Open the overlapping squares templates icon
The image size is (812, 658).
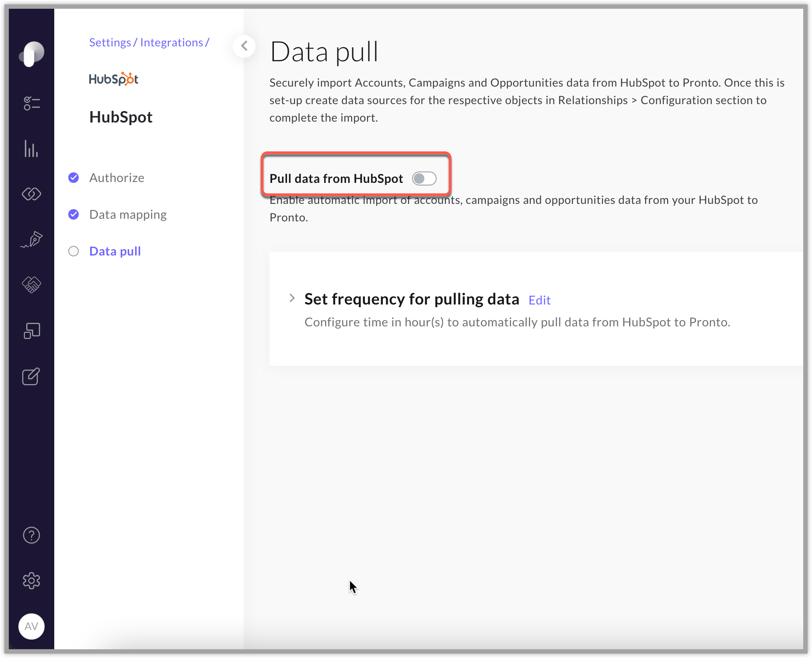[x=31, y=331]
